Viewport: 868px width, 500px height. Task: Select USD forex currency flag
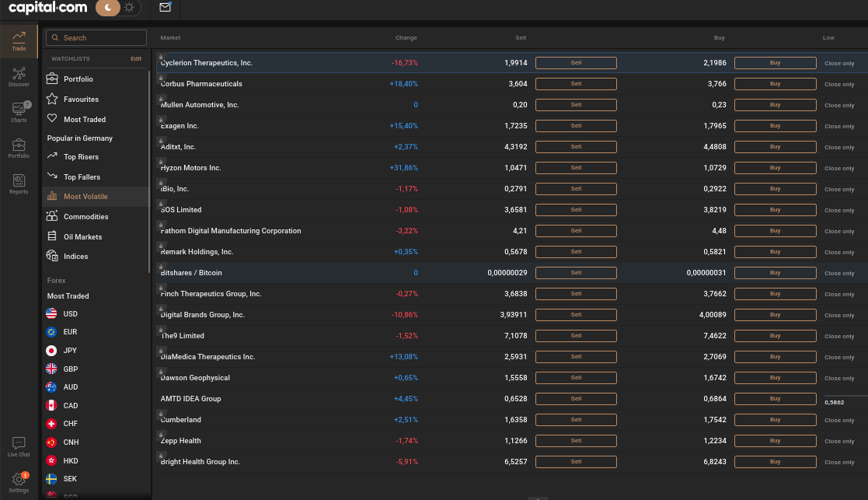pyautogui.click(x=51, y=313)
